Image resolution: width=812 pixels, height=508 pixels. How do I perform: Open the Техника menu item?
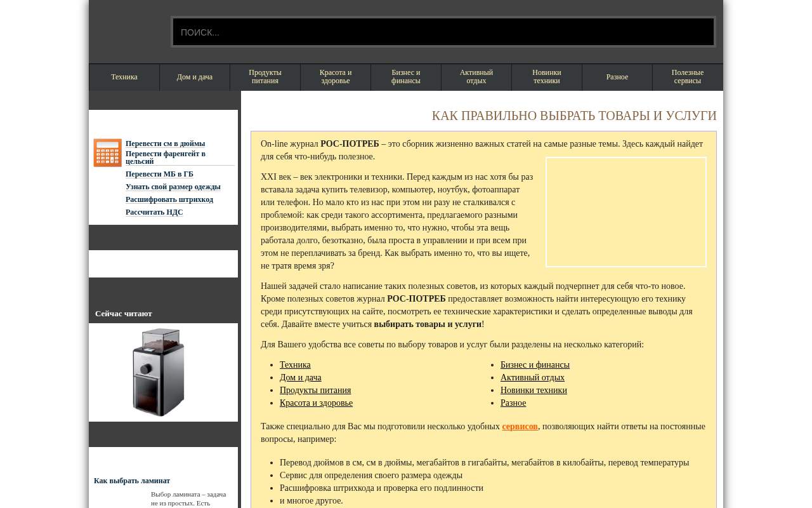tap(124, 77)
